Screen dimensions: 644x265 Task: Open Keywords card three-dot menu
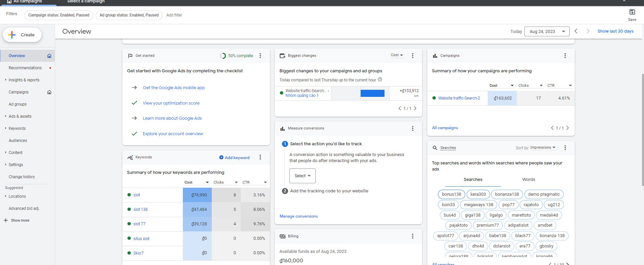[260, 157]
